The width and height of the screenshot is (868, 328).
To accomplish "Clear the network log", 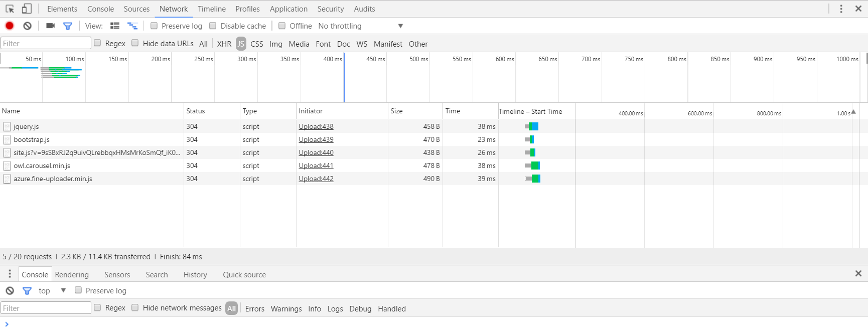I will click(x=28, y=26).
